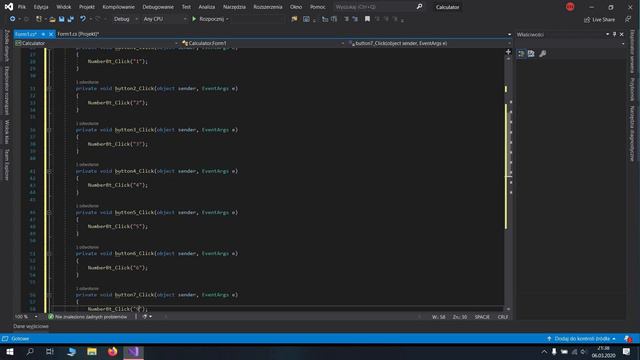Click references link above button2_Click

(87, 82)
